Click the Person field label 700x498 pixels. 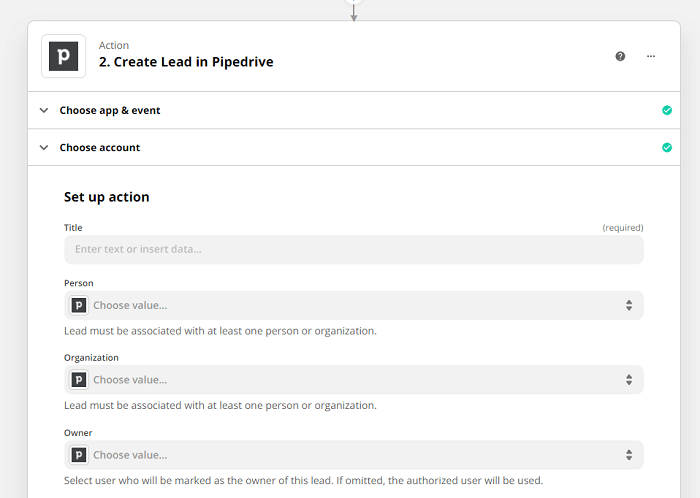[x=79, y=283]
